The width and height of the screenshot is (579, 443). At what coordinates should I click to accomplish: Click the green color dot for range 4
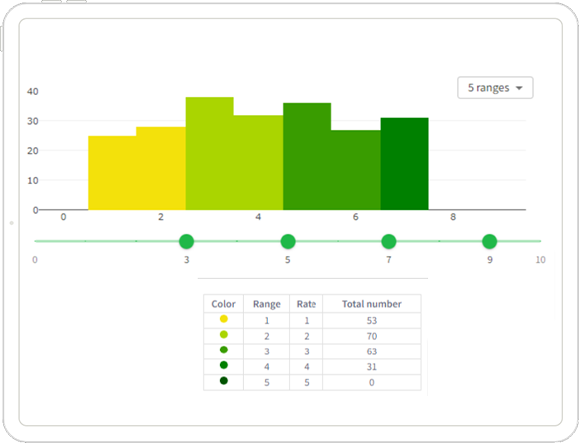click(x=224, y=365)
